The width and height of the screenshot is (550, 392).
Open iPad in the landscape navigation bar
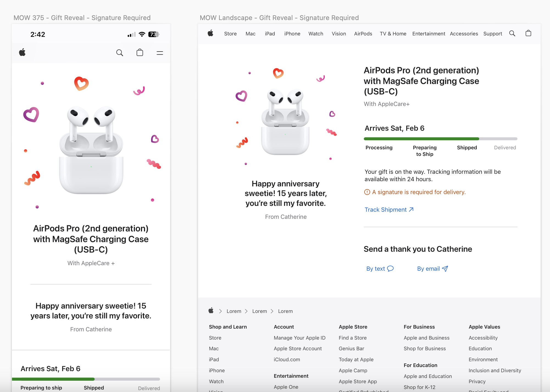pos(270,34)
